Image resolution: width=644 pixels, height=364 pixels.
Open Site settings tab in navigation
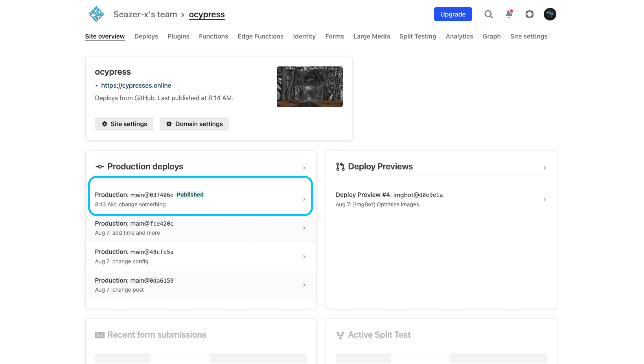click(529, 36)
